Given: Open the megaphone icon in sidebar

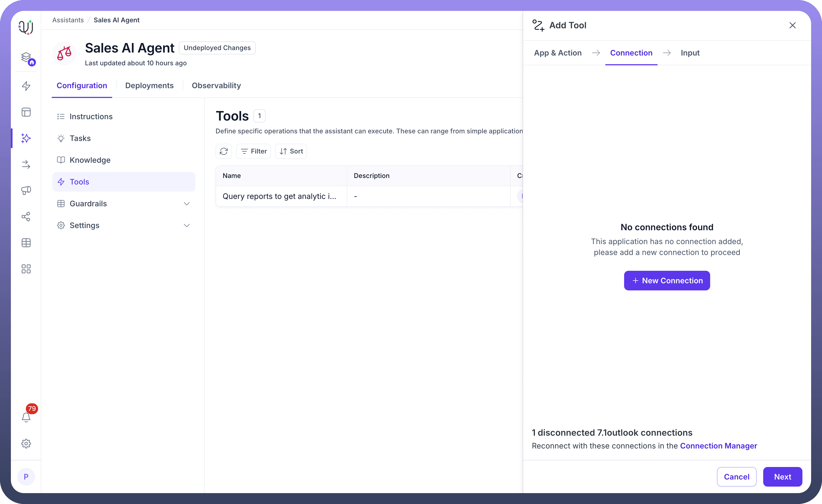Looking at the screenshot, I should coord(26,190).
